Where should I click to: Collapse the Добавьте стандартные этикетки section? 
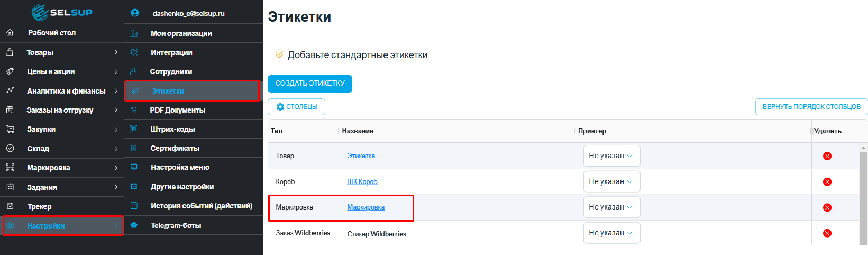pos(279,55)
